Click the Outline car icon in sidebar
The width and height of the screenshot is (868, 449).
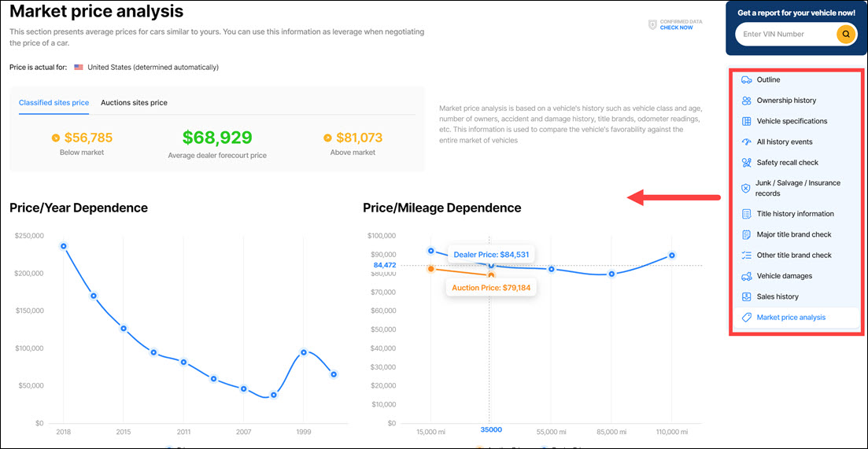pyautogui.click(x=746, y=80)
